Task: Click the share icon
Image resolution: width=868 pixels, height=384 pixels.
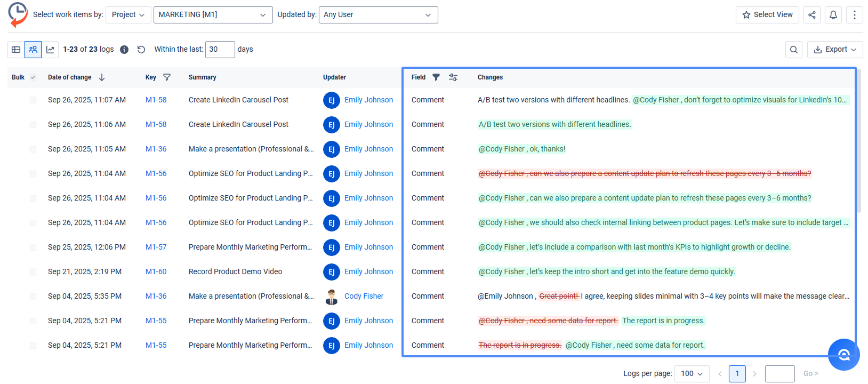Action: 811,15
